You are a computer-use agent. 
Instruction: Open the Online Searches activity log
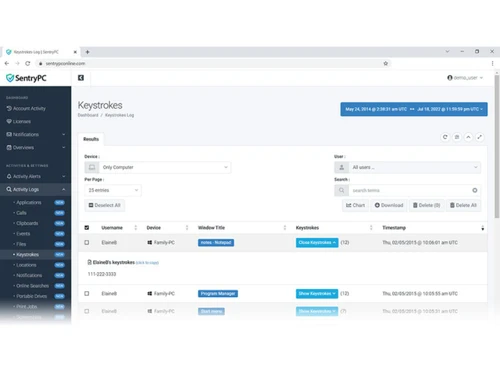click(x=32, y=286)
